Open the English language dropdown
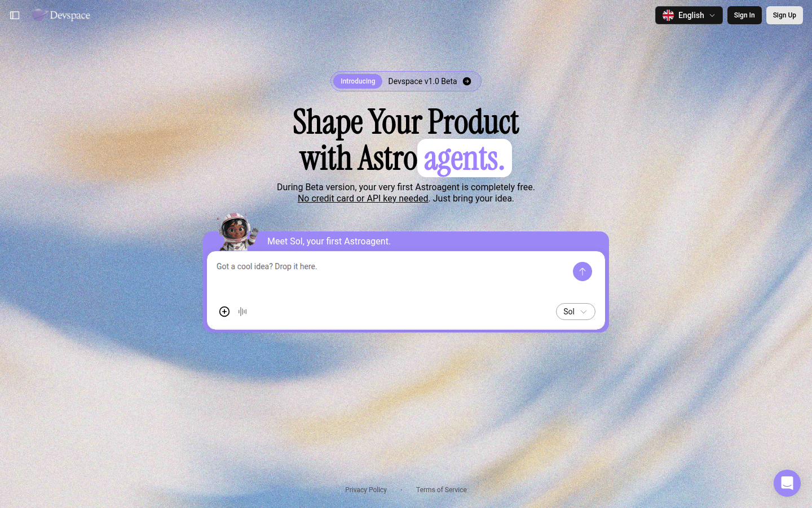 689,15
